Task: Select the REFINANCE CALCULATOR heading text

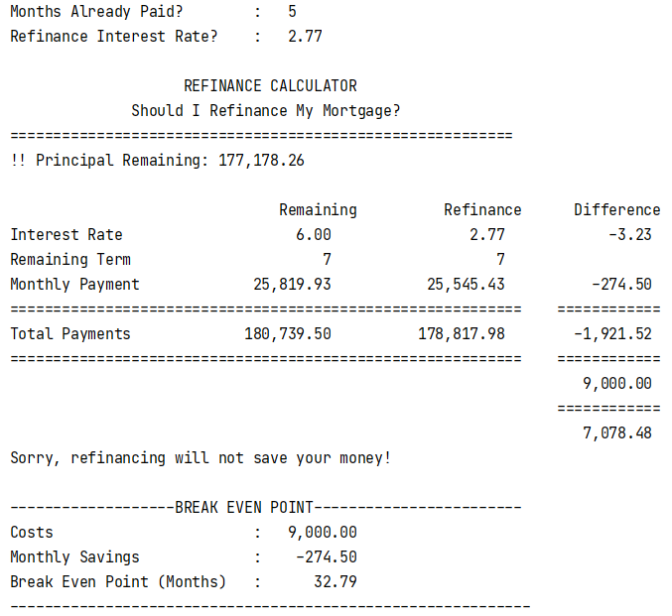Action: 270,85
